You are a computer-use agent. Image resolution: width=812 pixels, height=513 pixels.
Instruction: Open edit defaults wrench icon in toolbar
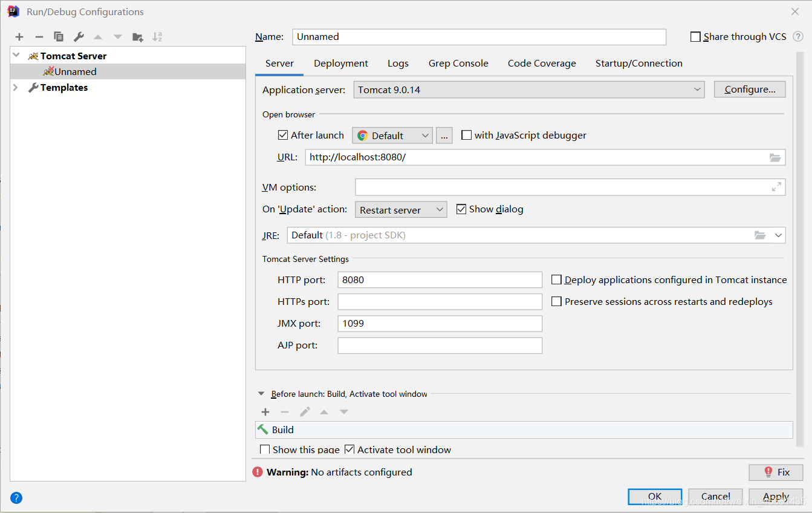pos(79,37)
